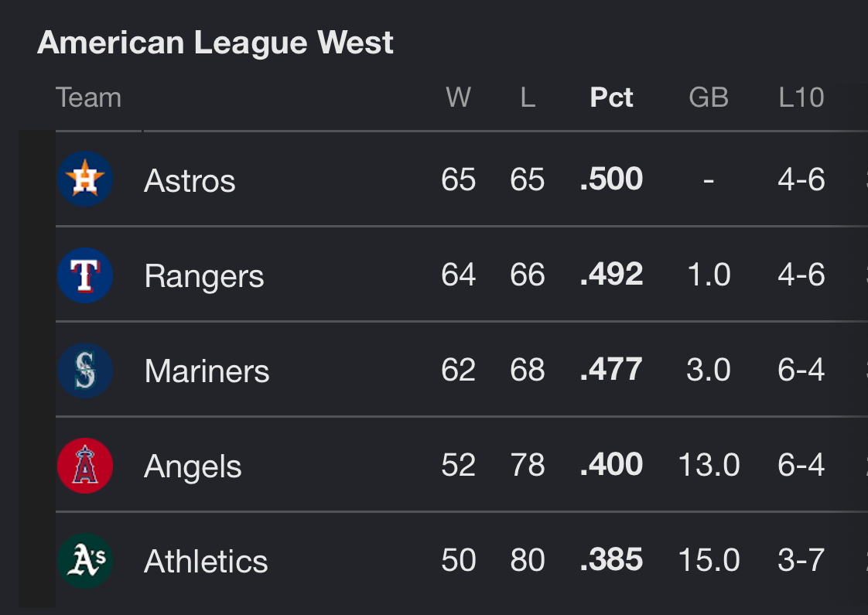Sort by the GB column header
The width and height of the screenshot is (868, 615).
pos(709,97)
